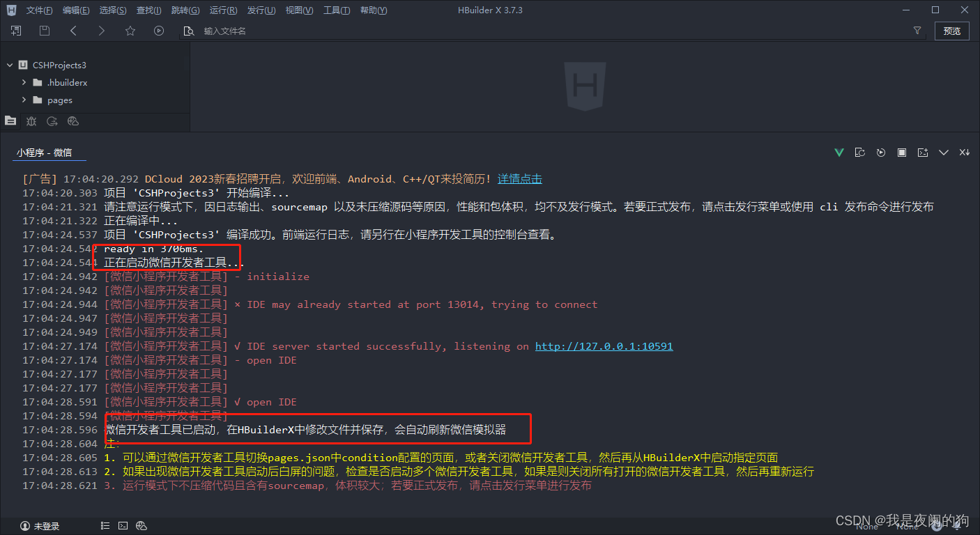Select the pages folder name
The image size is (980, 535).
pyautogui.click(x=60, y=100)
